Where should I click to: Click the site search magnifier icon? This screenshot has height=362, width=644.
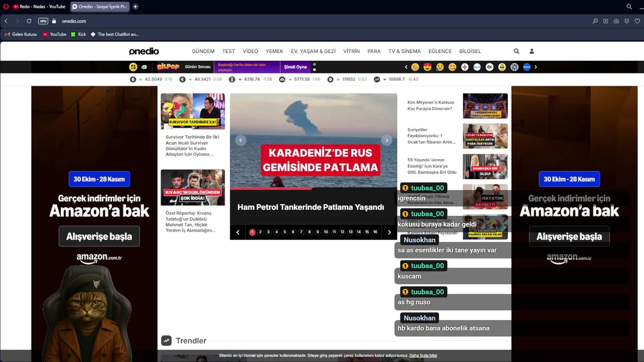(516, 51)
